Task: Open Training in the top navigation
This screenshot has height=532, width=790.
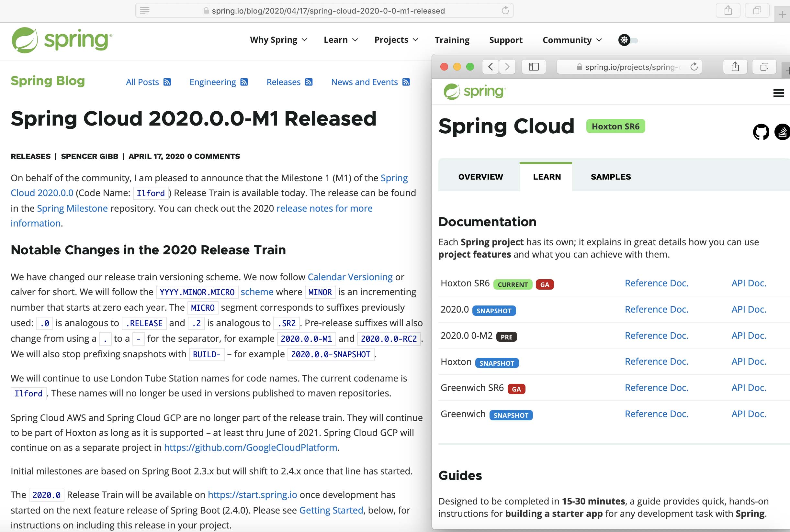Action: pyautogui.click(x=452, y=40)
